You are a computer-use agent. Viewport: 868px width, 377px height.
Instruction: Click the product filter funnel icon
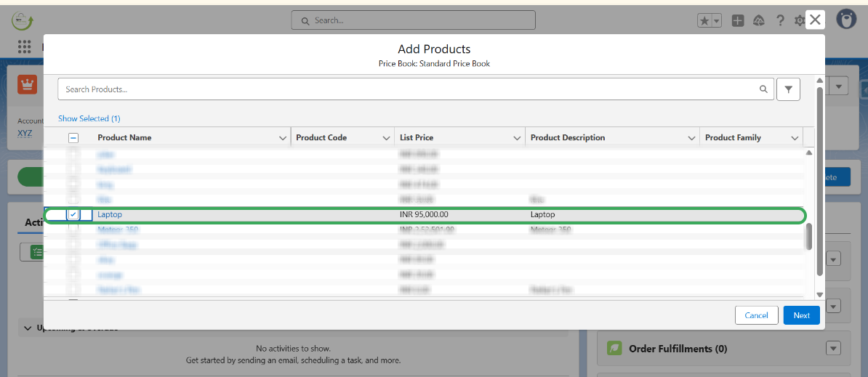pos(788,89)
